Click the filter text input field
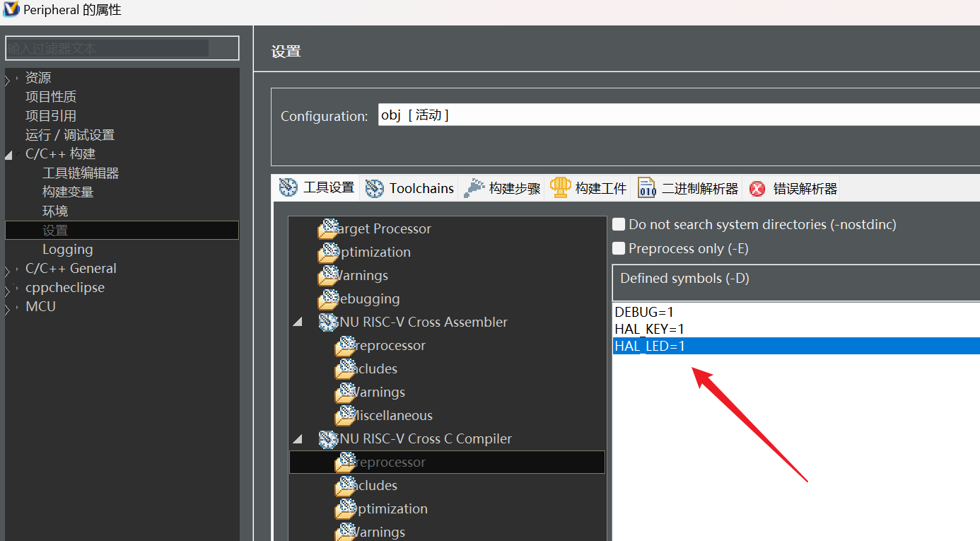 click(122, 49)
